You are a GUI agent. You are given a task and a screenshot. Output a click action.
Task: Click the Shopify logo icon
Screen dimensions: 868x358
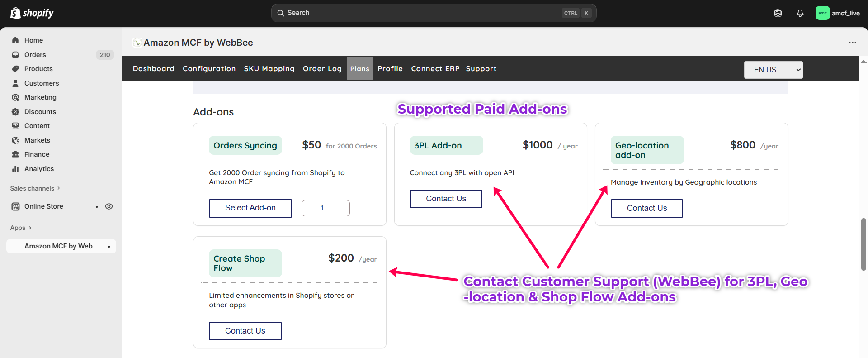pyautogui.click(x=15, y=13)
